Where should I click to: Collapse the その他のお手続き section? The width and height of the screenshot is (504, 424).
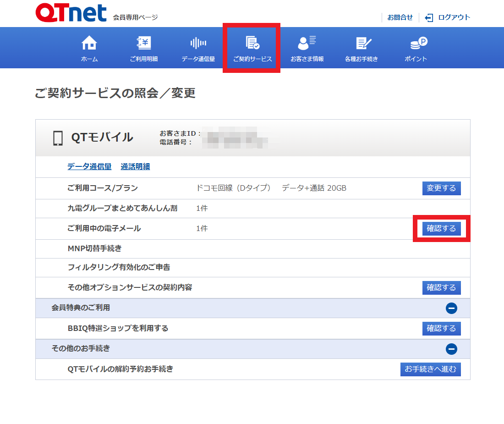coord(451,349)
